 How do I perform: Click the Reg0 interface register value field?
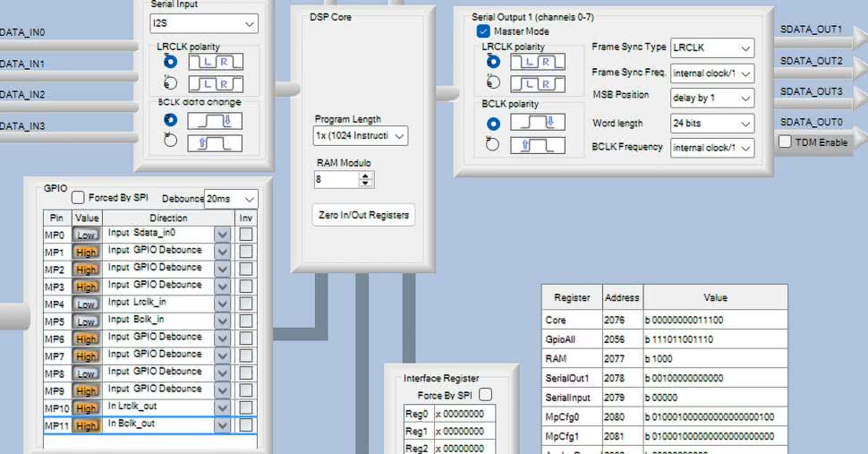tap(464, 415)
